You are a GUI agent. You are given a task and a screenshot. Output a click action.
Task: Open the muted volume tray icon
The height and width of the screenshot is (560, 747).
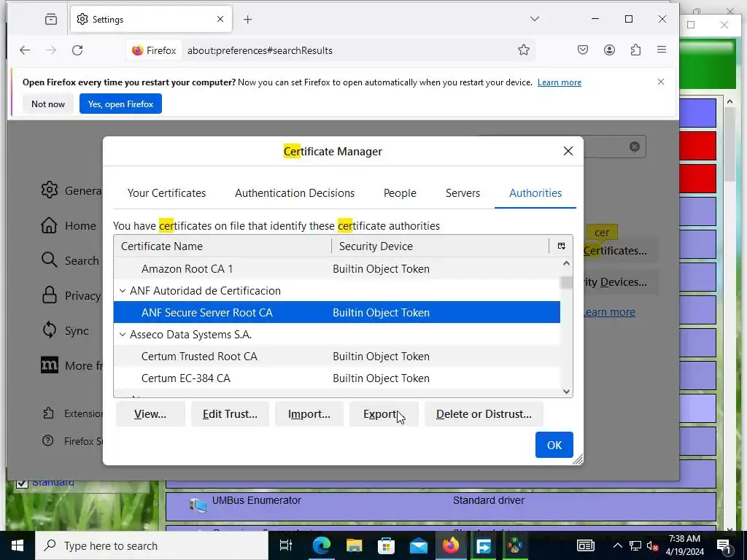click(x=653, y=545)
